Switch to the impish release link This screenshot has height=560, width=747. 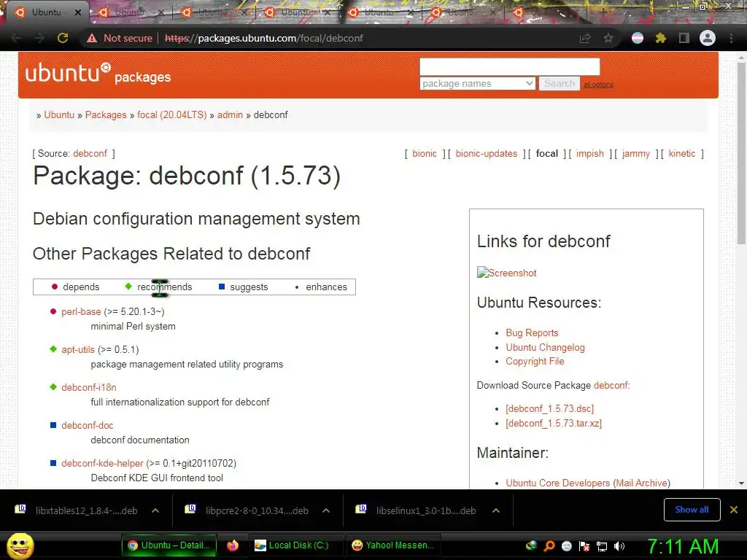point(589,153)
